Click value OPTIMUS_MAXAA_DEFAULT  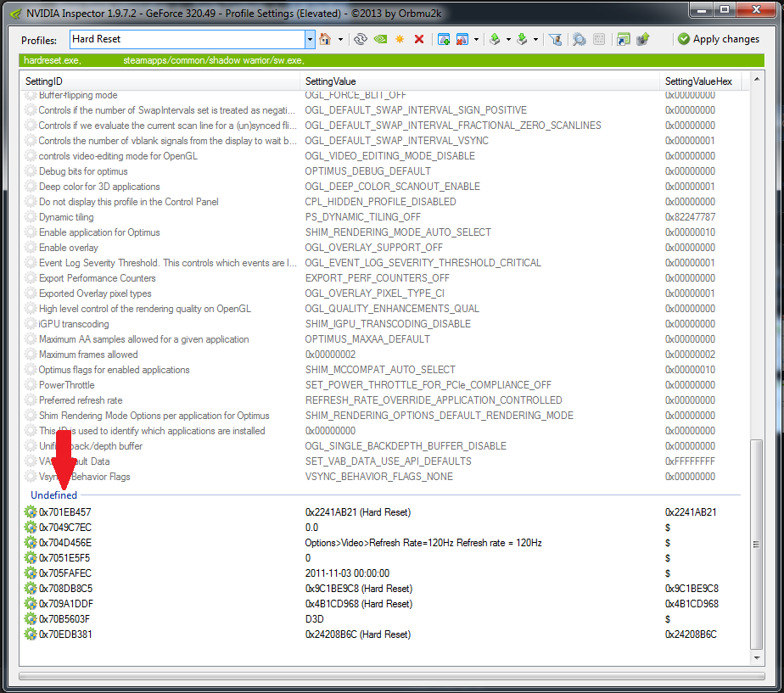click(367, 339)
